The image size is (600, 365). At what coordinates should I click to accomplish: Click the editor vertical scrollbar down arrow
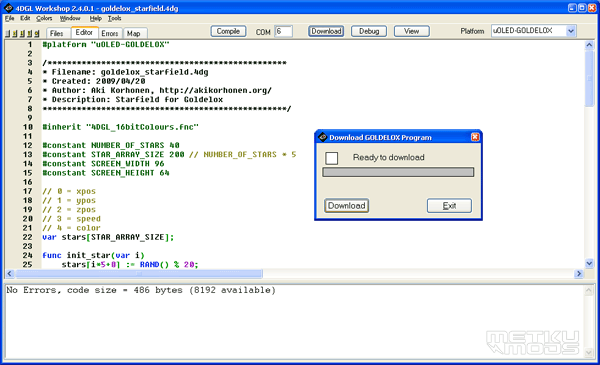(x=589, y=263)
